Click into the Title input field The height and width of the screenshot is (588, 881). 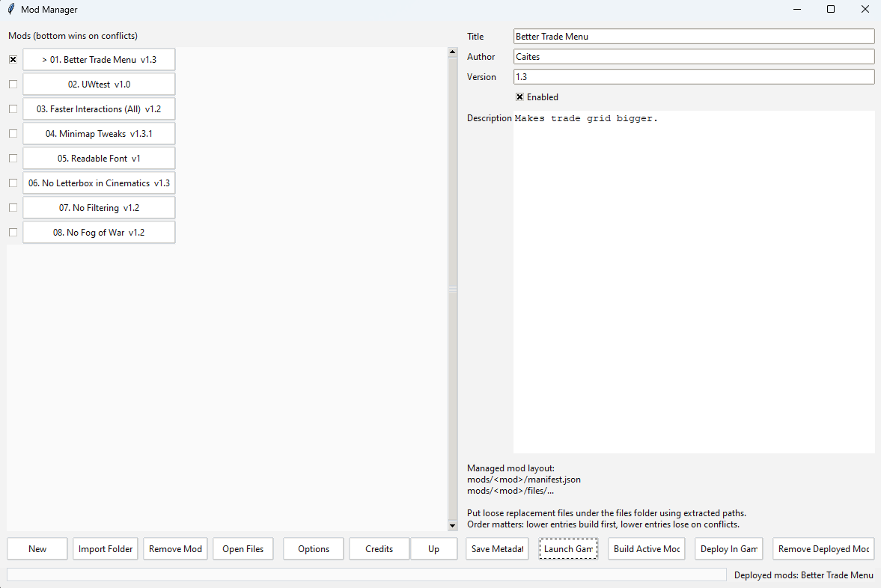tap(694, 37)
